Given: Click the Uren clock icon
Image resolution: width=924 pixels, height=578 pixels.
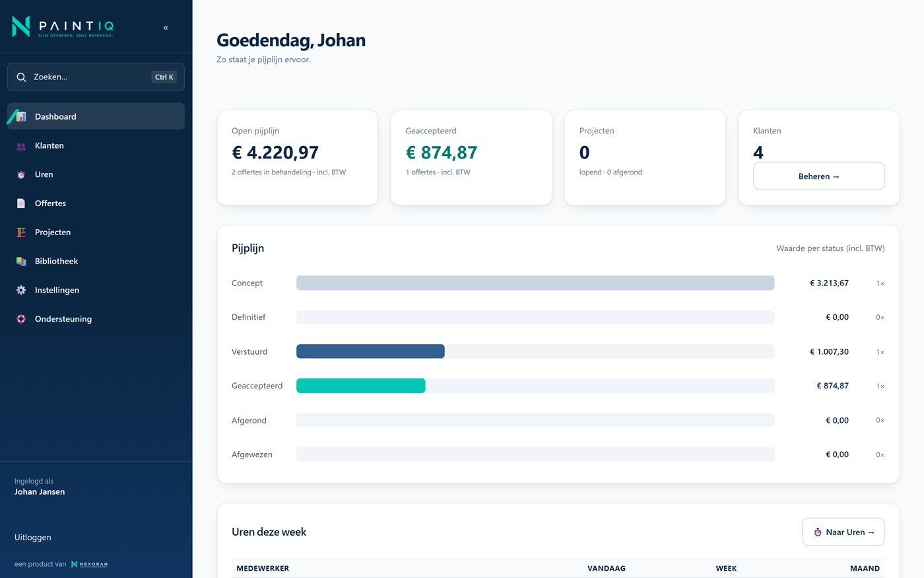Looking at the screenshot, I should click(x=21, y=174).
